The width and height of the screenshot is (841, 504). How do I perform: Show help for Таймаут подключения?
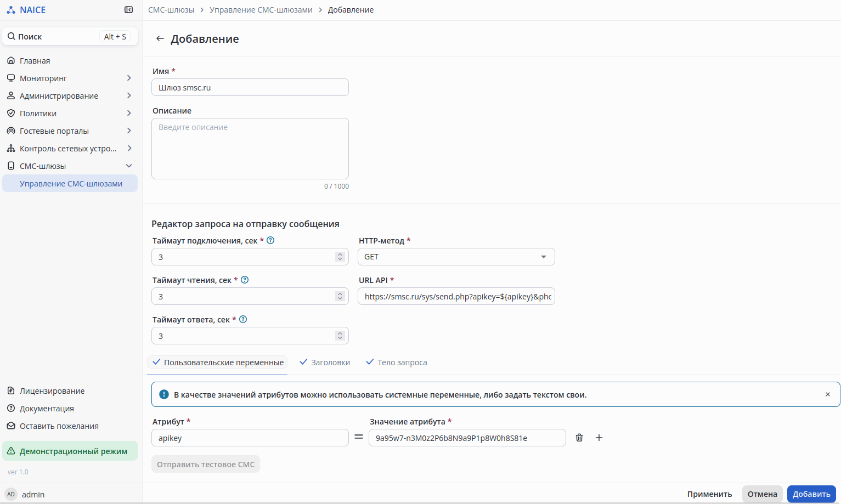[270, 240]
